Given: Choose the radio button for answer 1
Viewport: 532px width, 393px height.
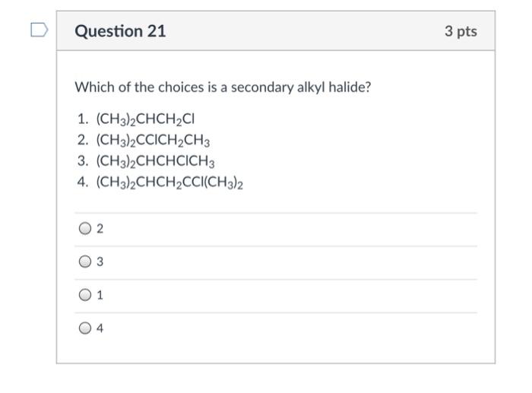Looking at the screenshot, I should [85, 295].
